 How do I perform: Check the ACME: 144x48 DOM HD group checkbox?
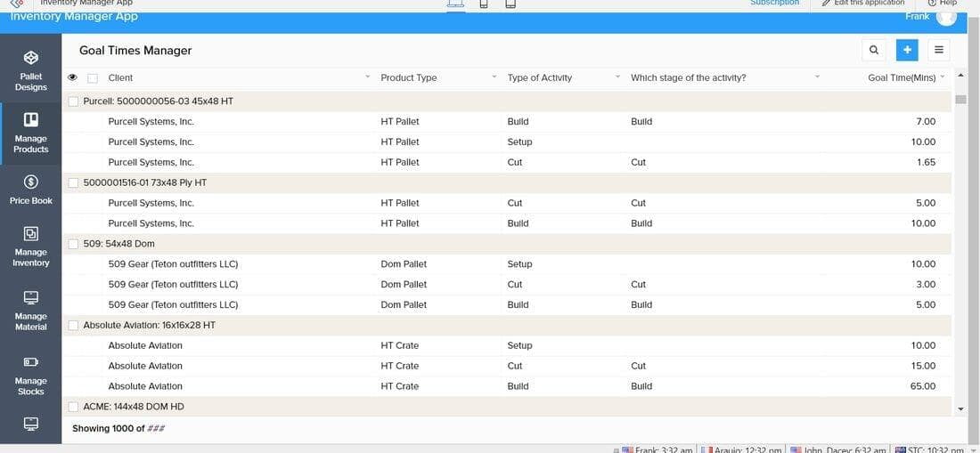[73, 407]
